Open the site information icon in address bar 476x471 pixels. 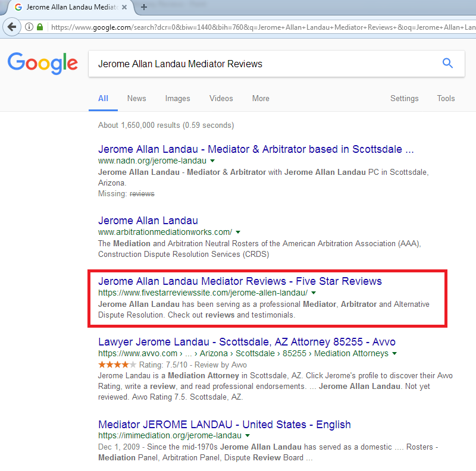tap(29, 27)
